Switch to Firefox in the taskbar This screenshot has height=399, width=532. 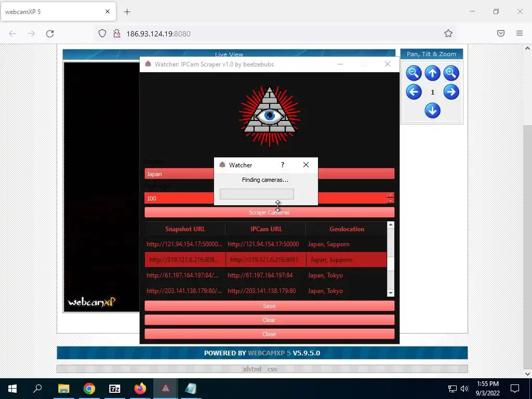(x=140, y=389)
